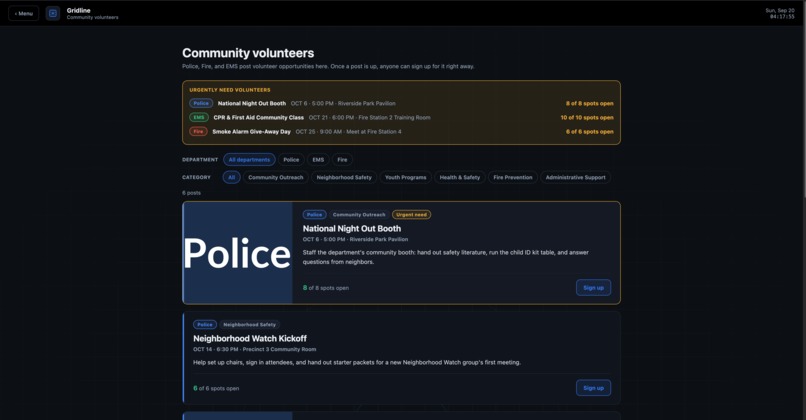Click Police tag on National Night Out card

[314, 215]
